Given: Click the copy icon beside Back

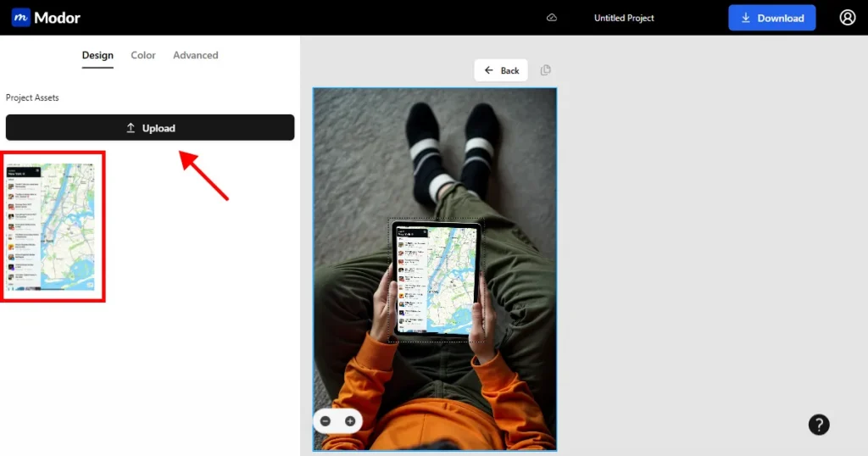Looking at the screenshot, I should (545, 70).
